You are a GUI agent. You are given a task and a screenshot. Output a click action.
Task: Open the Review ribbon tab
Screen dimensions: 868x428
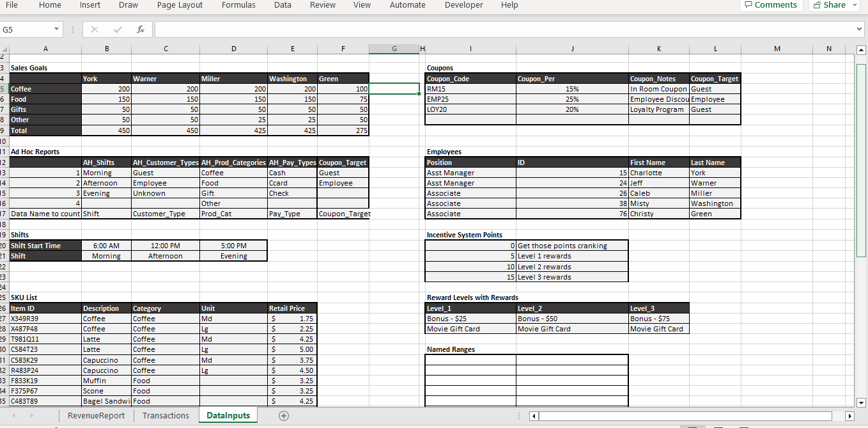pos(323,5)
